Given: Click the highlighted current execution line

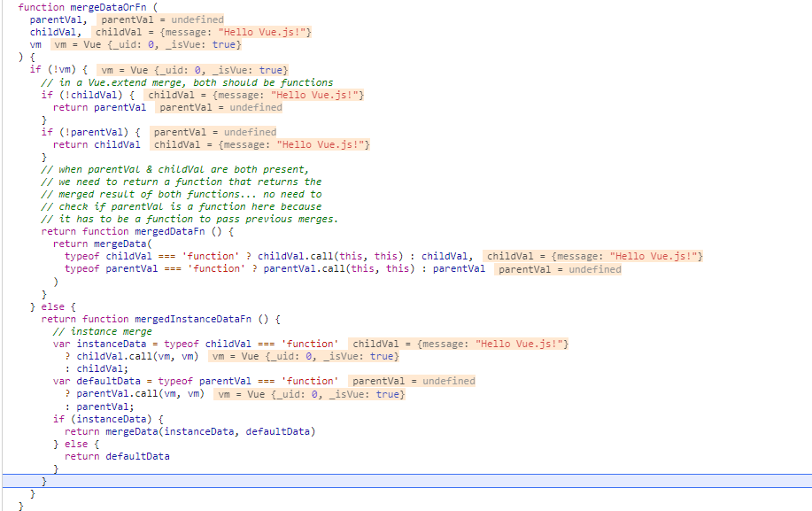Looking at the screenshot, I should coord(407,481).
